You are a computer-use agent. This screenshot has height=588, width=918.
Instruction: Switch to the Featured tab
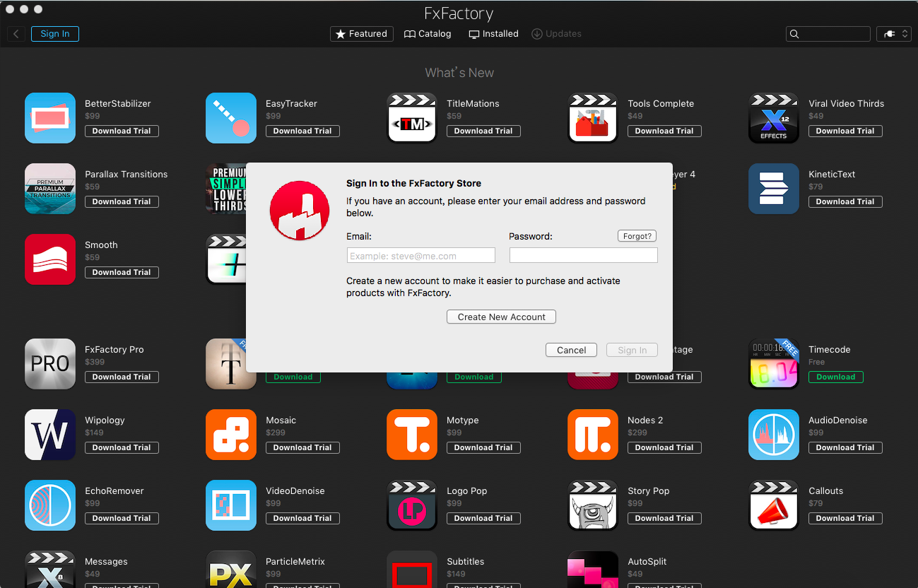(x=361, y=34)
